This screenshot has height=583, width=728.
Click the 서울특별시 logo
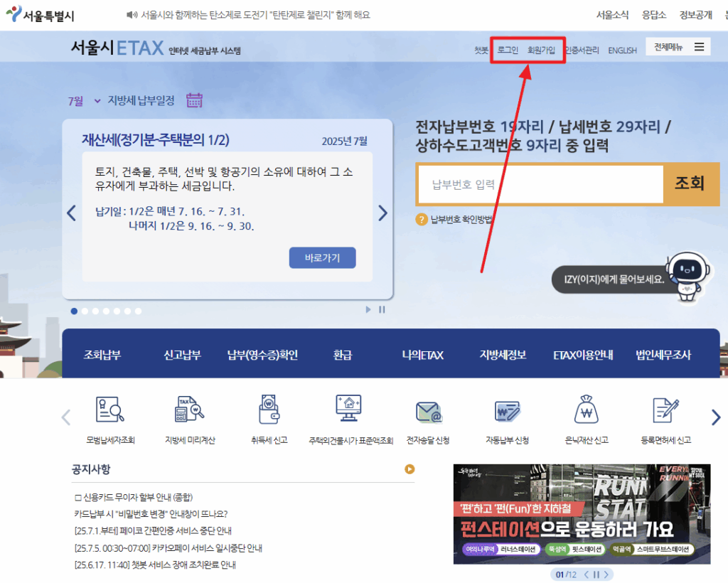(41, 14)
